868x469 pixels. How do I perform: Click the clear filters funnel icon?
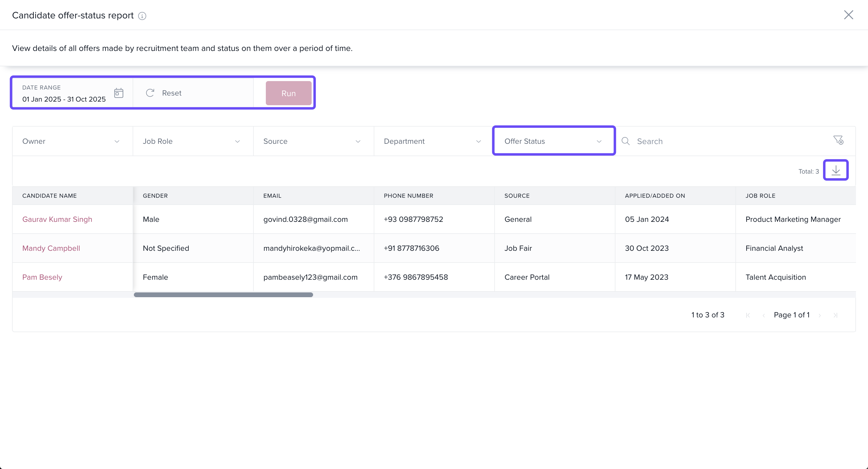(x=838, y=140)
